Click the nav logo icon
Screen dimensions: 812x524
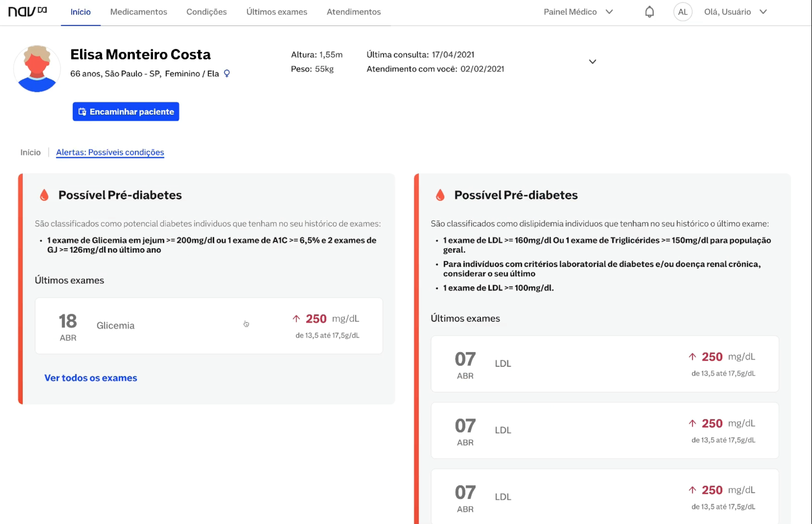point(27,11)
